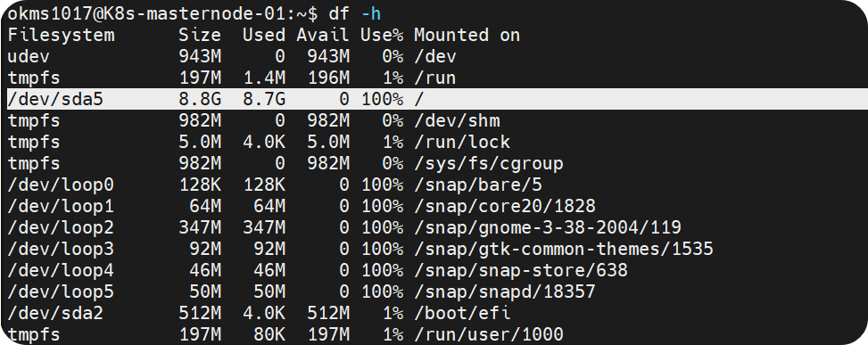Screen dimensions: 868x345
Task: Click the '128K' size of /dev/loop0
Action: click(x=200, y=185)
